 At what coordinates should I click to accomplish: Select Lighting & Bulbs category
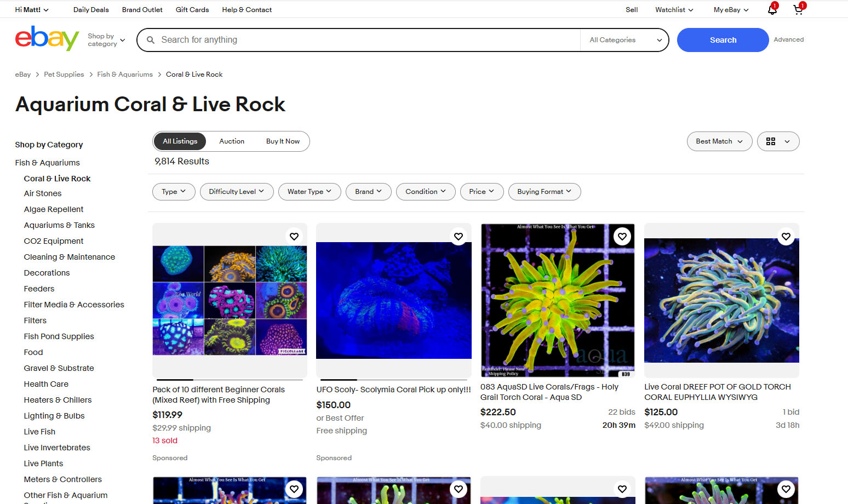click(54, 416)
